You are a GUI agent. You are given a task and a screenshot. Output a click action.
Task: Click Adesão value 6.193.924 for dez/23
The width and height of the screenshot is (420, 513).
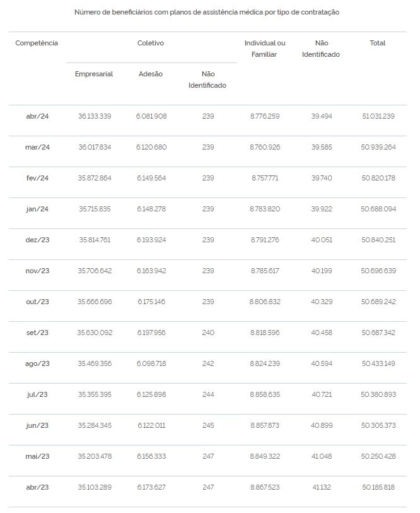[151, 240]
